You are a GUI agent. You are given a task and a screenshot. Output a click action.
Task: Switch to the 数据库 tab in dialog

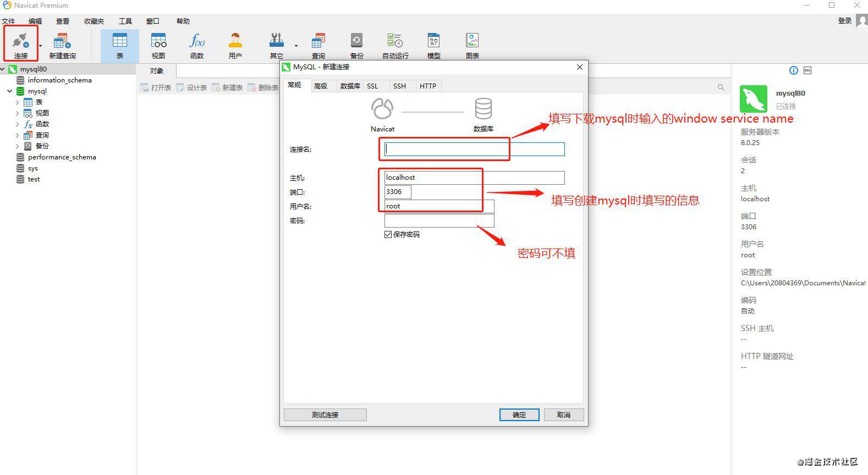tap(350, 86)
